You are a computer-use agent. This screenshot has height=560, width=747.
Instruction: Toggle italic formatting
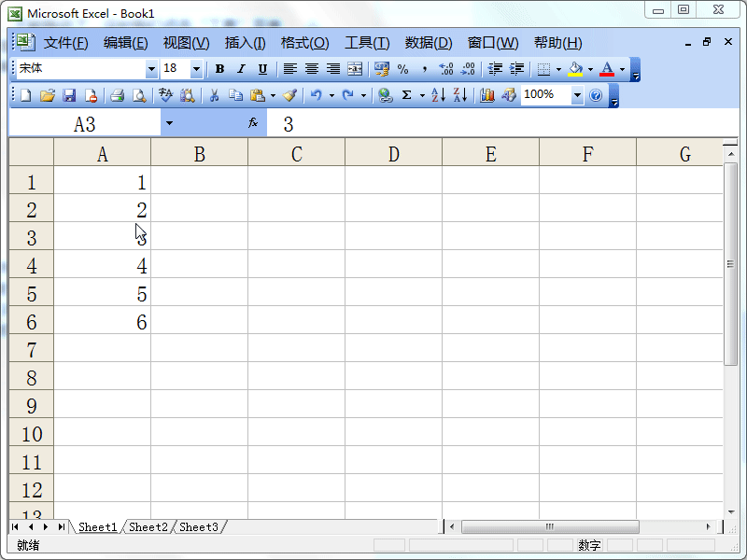tap(241, 69)
